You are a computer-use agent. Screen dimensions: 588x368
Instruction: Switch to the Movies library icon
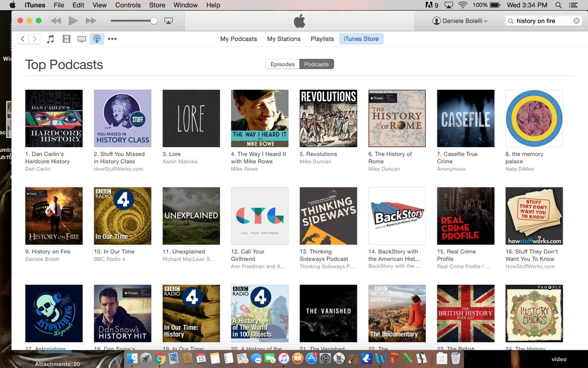(x=66, y=39)
